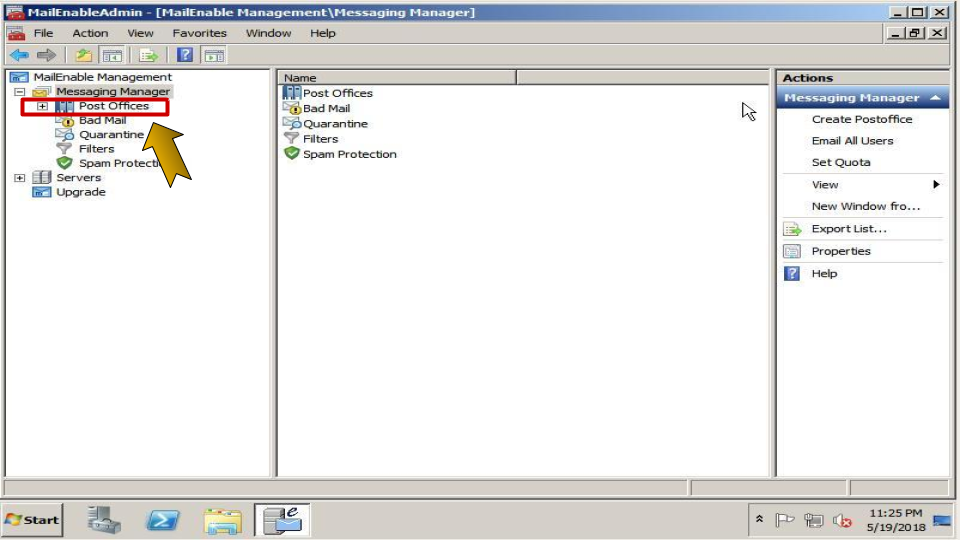Click the Spam Protection shield icon in the tree
The image size is (960, 540).
point(64,163)
